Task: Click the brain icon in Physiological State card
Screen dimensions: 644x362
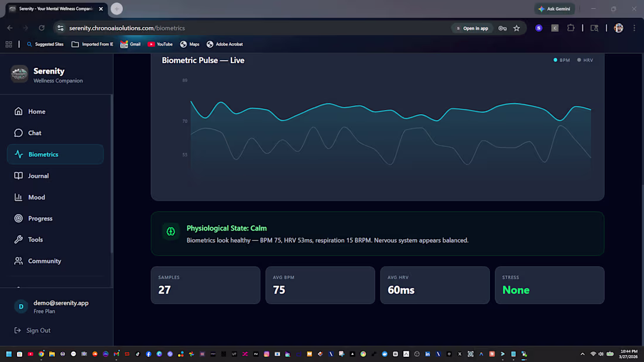Action: pyautogui.click(x=171, y=232)
